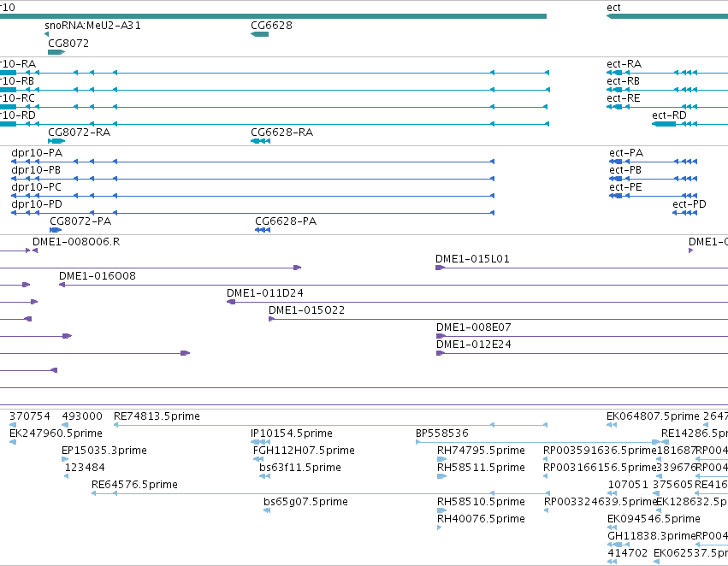The height and width of the screenshot is (566, 728).
Task: Select the ect-RE transcript label
Action: pyautogui.click(x=624, y=98)
